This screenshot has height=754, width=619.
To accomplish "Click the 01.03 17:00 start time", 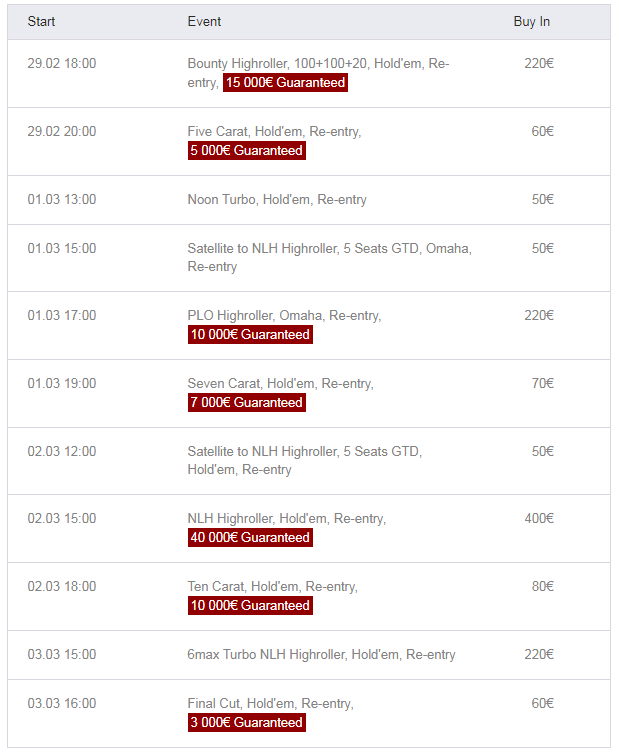I will 62,316.
